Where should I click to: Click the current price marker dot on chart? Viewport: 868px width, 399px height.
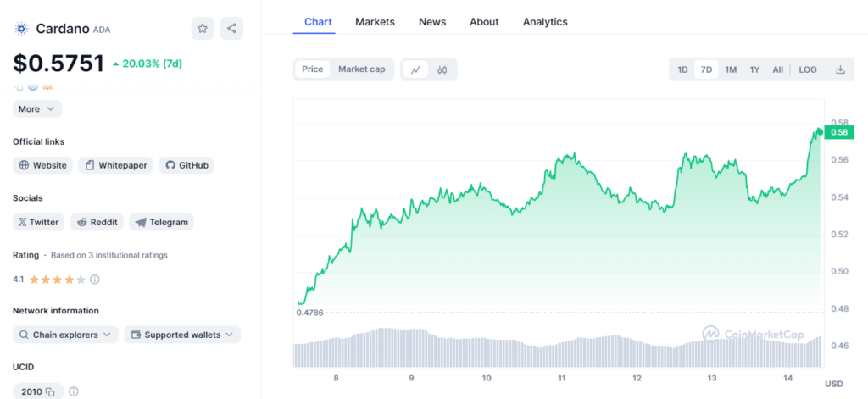(x=820, y=130)
